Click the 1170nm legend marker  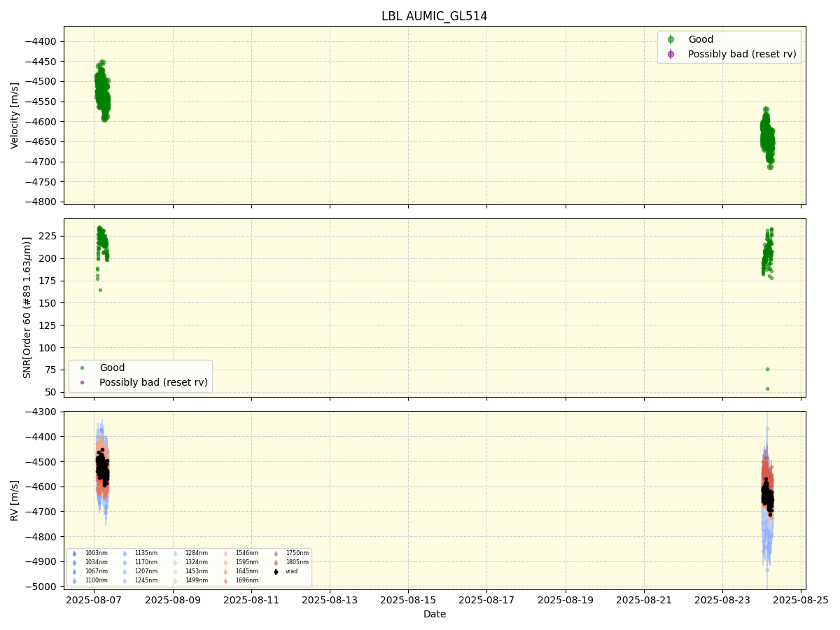point(125,562)
